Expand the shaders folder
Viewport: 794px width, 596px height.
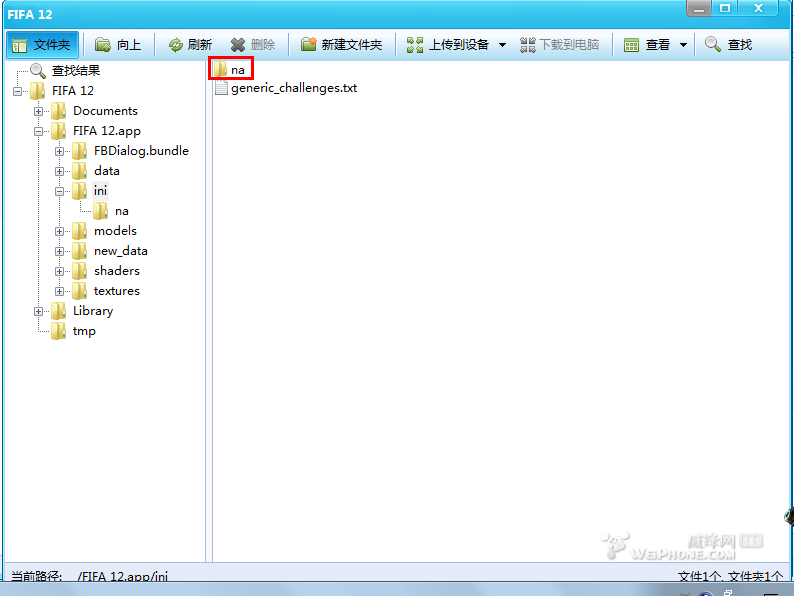[x=59, y=271]
